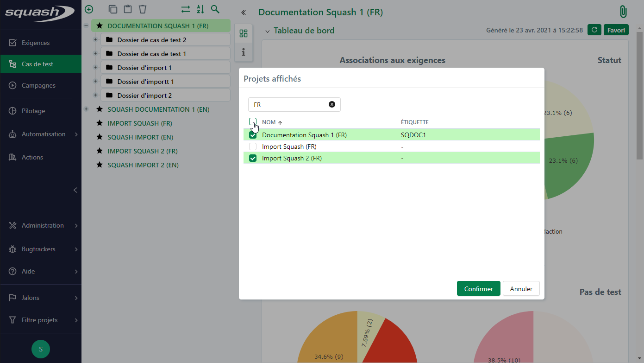Click the add new item plus icon
Viewport: 644px width, 363px height.
(89, 9)
